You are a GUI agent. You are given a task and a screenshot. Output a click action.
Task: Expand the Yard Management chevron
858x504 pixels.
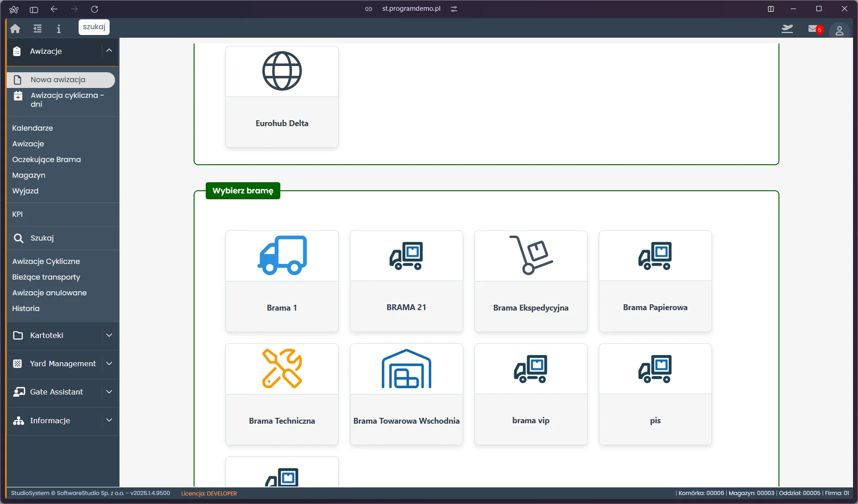click(x=109, y=364)
